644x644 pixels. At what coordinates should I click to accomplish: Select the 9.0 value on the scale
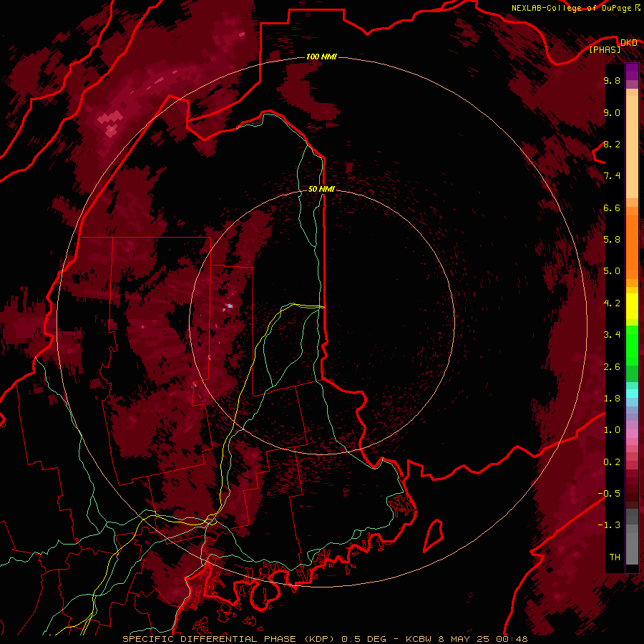612,113
